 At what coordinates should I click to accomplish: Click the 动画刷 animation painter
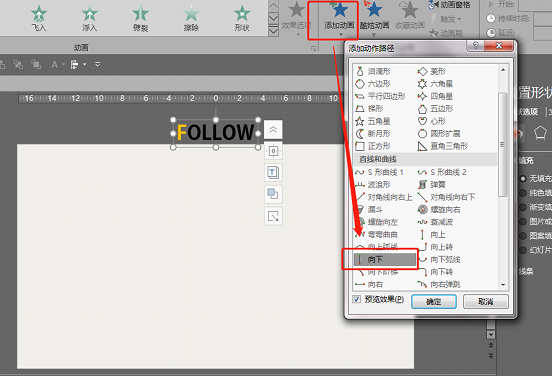tap(446, 33)
